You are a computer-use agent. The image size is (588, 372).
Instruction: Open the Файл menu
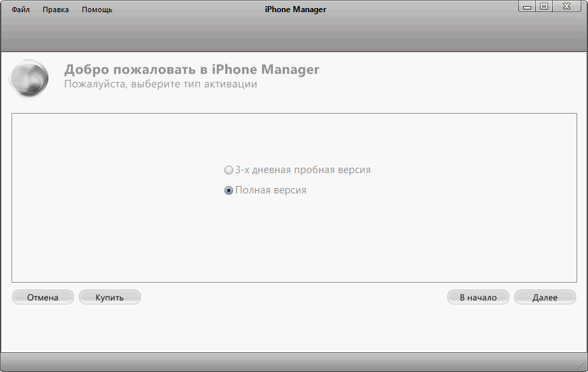point(21,9)
